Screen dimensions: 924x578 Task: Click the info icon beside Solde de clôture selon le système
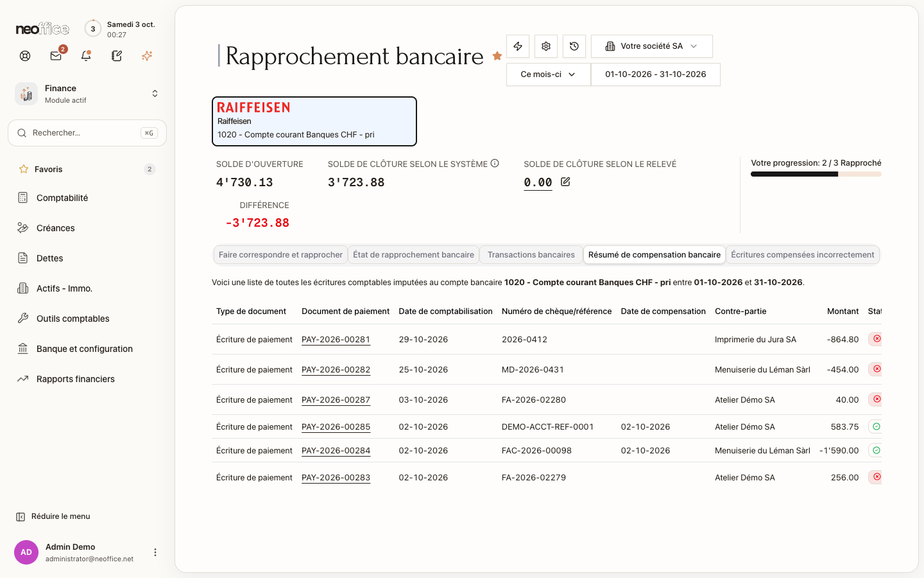tap(495, 163)
